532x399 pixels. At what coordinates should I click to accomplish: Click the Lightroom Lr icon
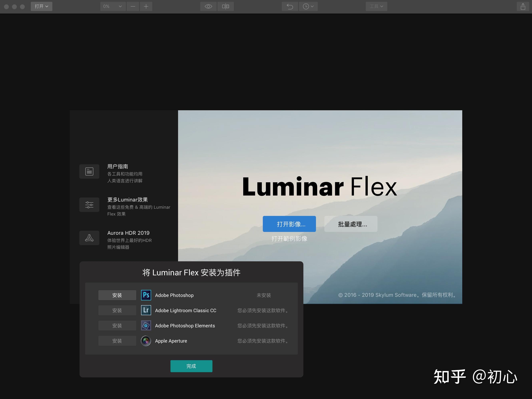point(146,310)
